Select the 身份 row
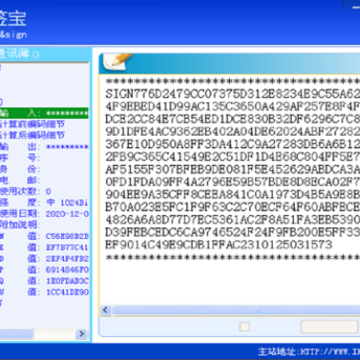Screen dimensions: 360x360 [20, 169]
